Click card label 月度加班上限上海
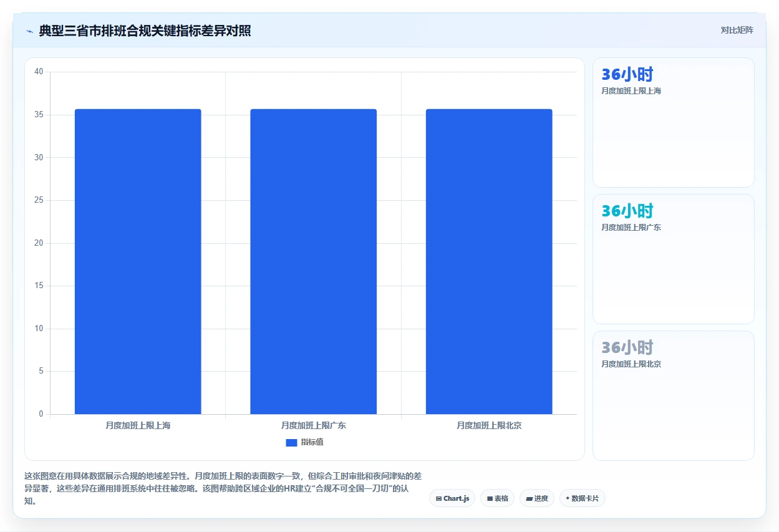779x532 pixels. (631, 91)
